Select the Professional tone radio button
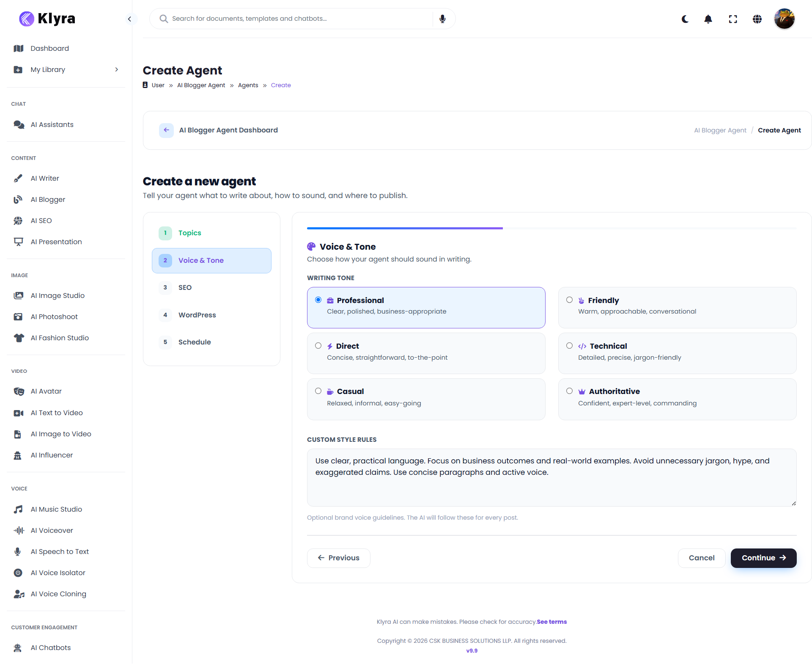The height and width of the screenshot is (664, 812). click(x=318, y=300)
